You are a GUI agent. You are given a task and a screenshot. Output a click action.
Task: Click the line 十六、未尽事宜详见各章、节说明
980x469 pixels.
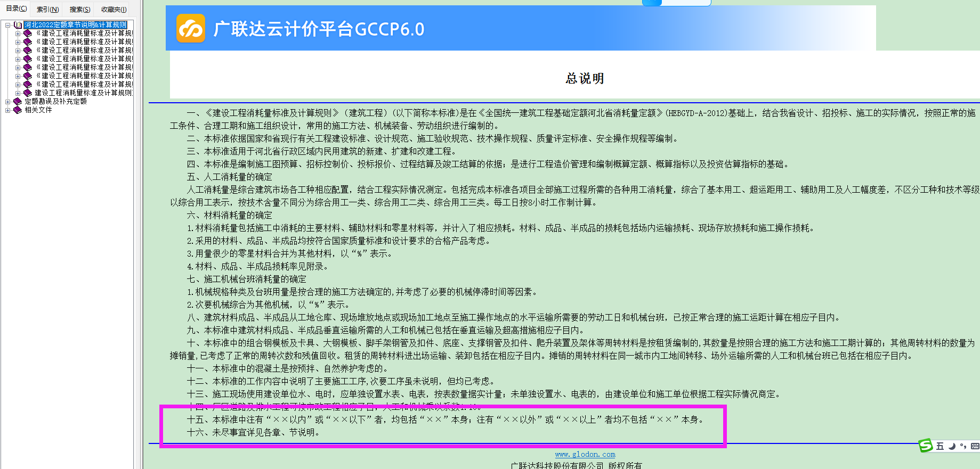[255, 432]
